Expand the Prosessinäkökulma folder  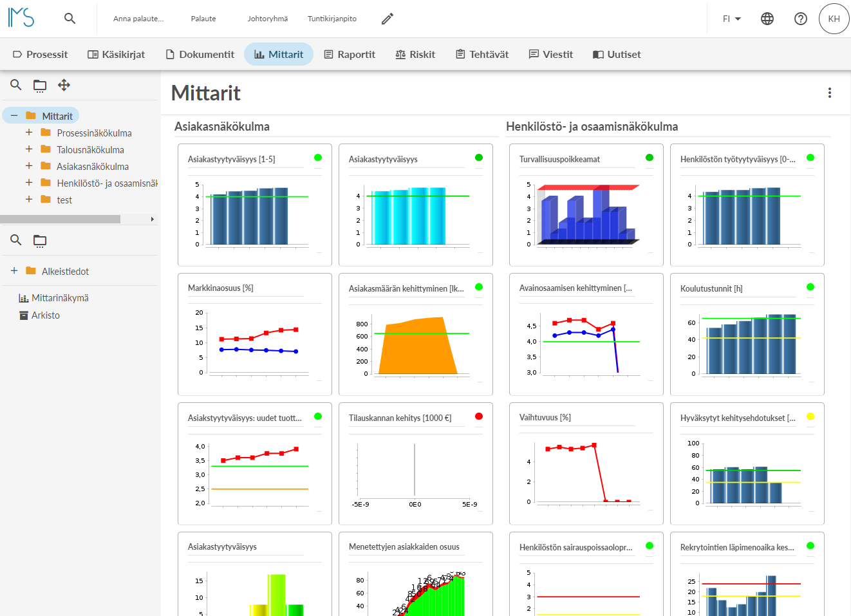click(x=29, y=133)
